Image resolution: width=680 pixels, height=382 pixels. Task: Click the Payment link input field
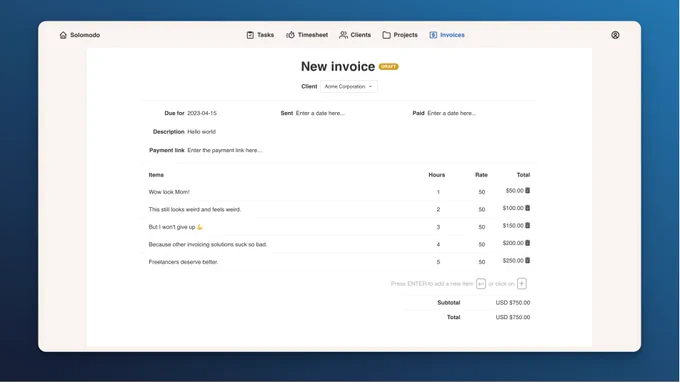click(x=225, y=150)
